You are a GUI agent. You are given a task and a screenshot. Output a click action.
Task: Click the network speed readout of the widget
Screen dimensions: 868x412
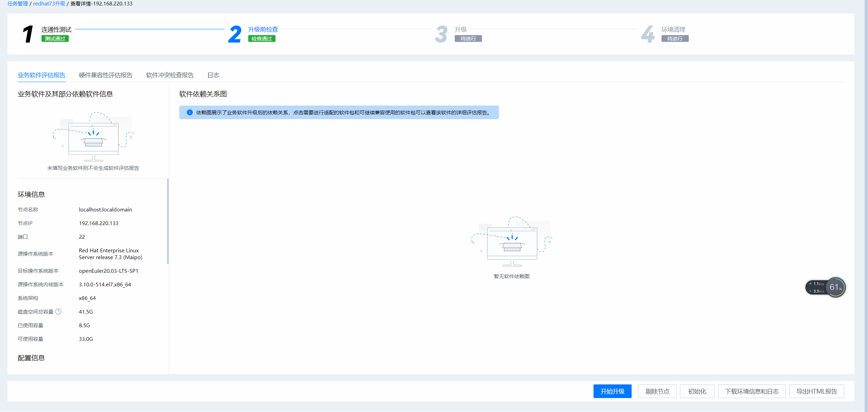817,287
